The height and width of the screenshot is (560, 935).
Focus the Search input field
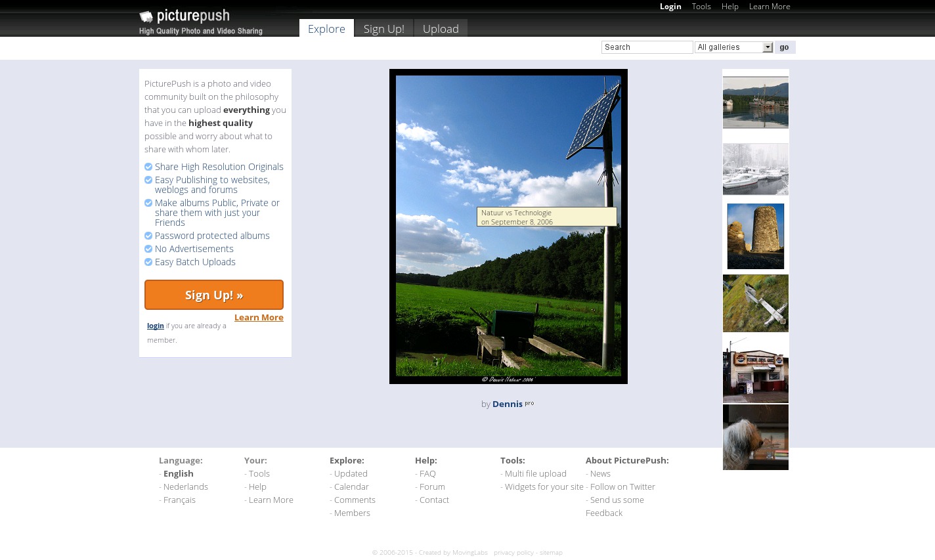(647, 47)
